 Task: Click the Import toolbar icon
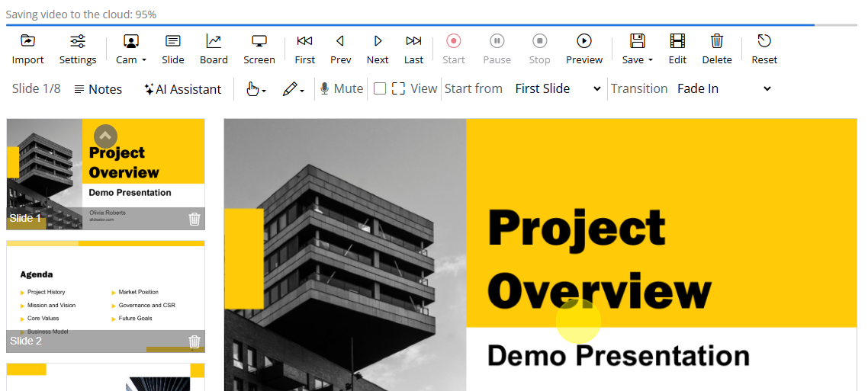[x=27, y=41]
